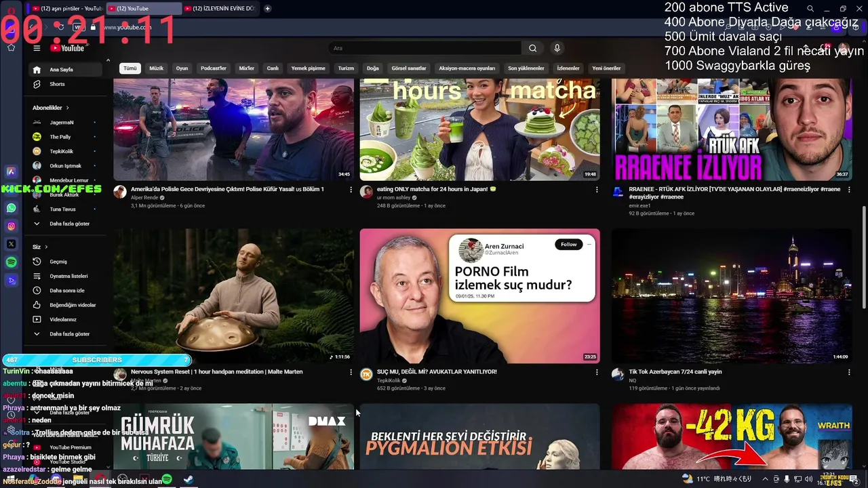Select the Canlı filter chip
The width and height of the screenshot is (868, 488).
273,68
